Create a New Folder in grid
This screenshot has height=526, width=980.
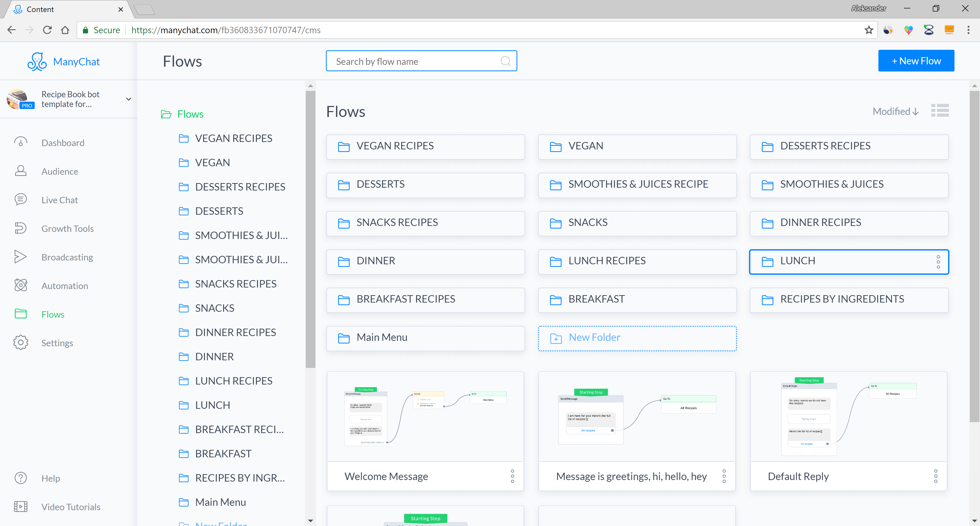pyautogui.click(x=637, y=338)
